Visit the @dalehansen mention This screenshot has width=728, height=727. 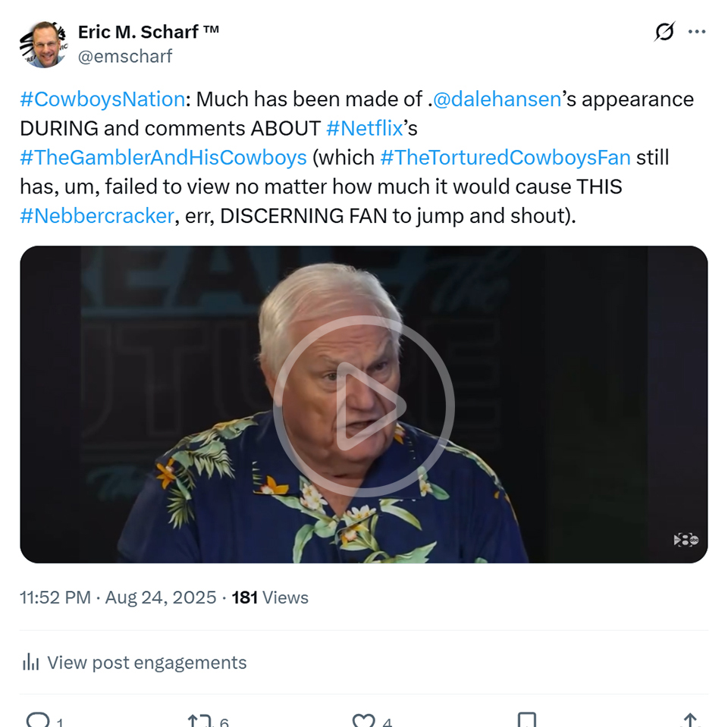pos(496,99)
